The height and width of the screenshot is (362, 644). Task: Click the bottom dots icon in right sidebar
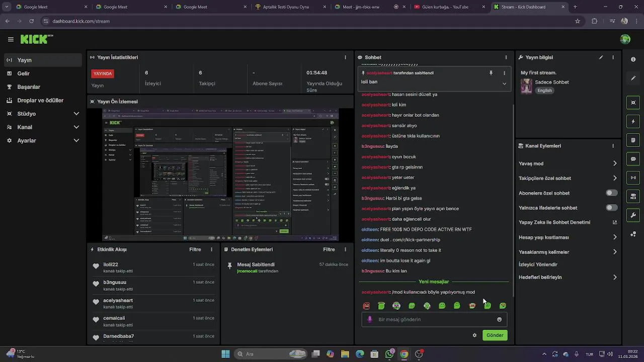(633, 234)
